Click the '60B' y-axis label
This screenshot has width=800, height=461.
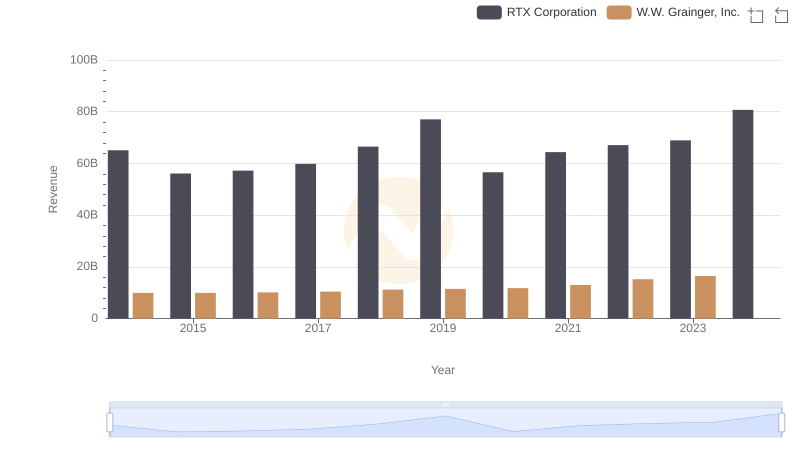pos(87,163)
